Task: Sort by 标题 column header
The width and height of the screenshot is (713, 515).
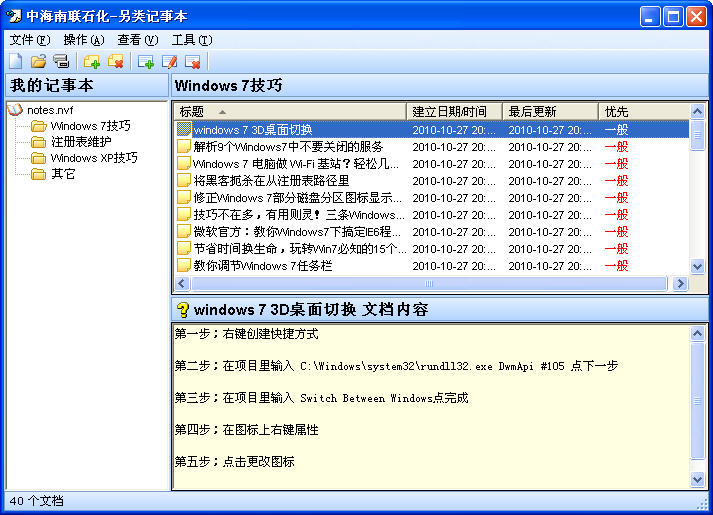Action: (x=290, y=111)
